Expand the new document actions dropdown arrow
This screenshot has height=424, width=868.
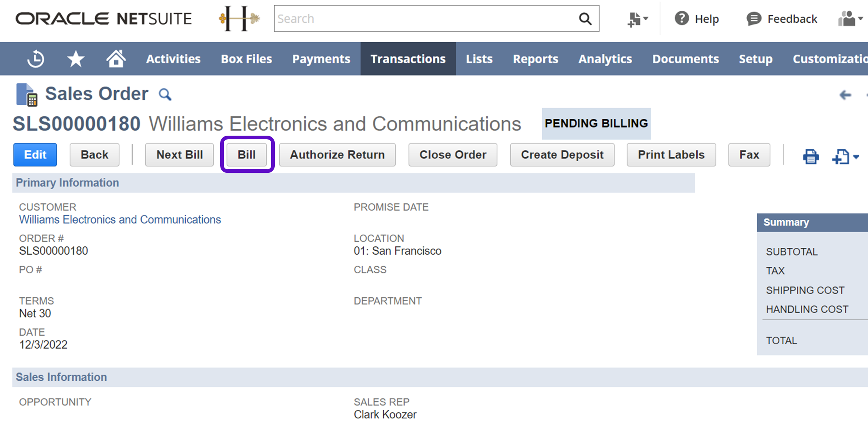click(x=856, y=157)
